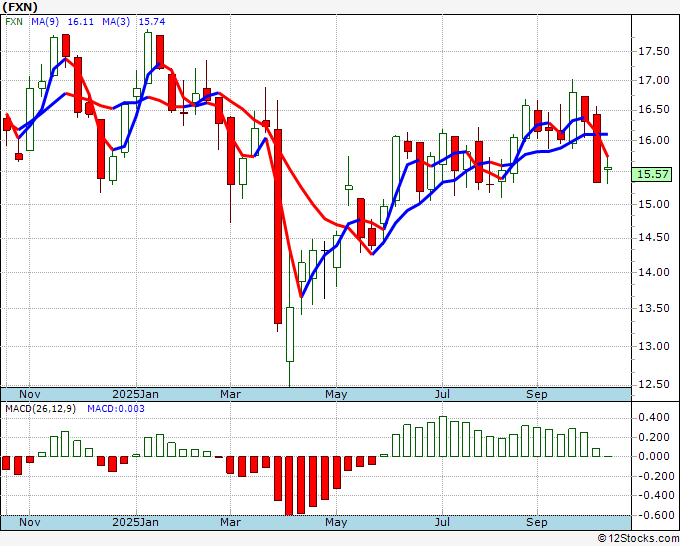Click the deepest red MACD histogram bar
The width and height of the screenshot is (680, 546).
[289, 485]
